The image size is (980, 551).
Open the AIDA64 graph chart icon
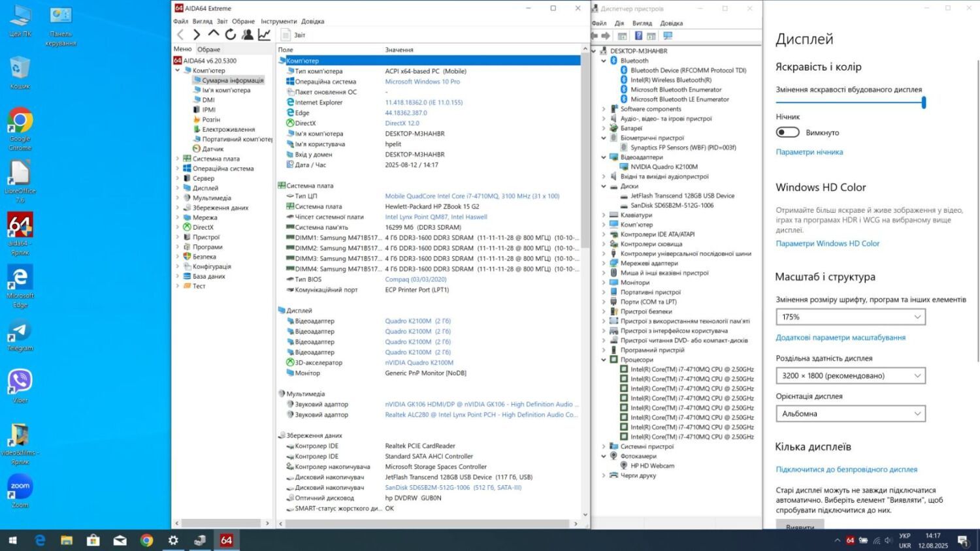pyautogui.click(x=264, y=35)
